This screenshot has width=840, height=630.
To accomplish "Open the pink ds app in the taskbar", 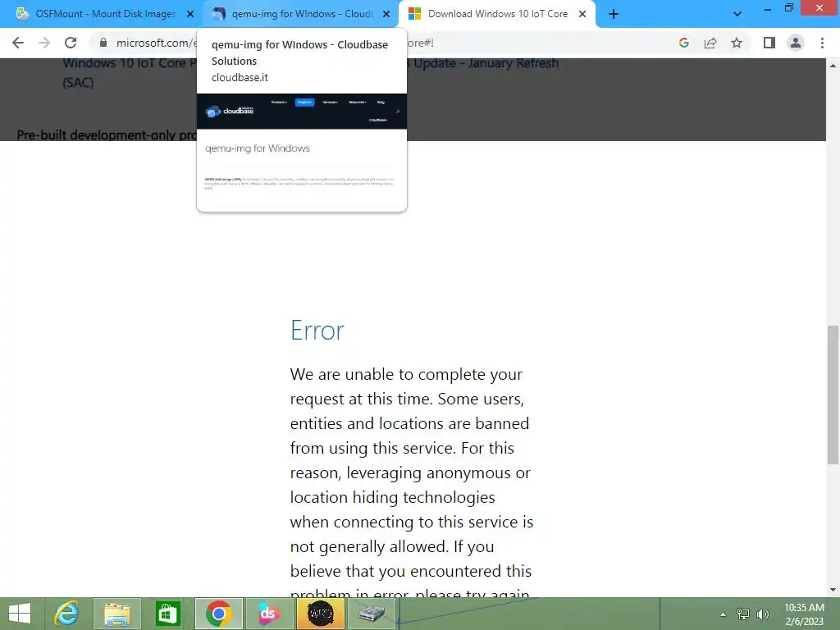I will click(269, 614).
